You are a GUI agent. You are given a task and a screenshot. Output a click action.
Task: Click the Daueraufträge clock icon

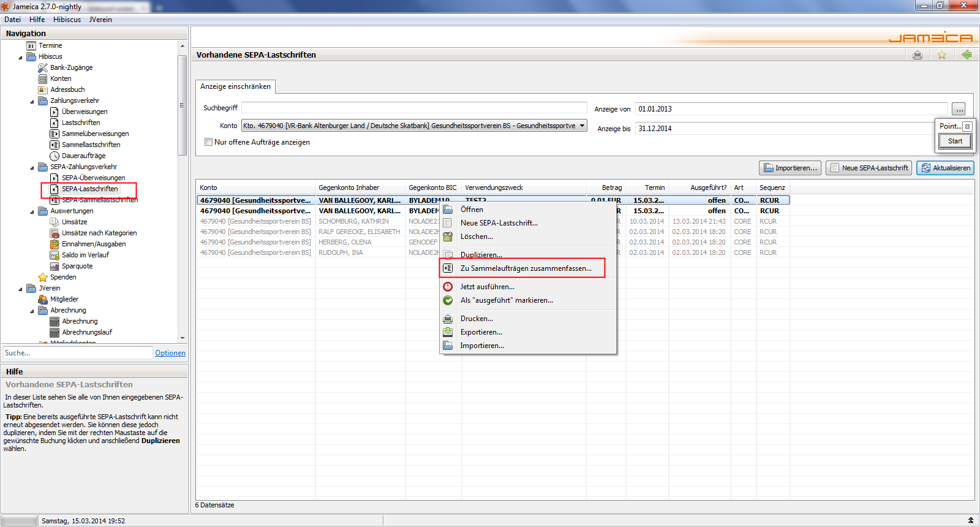(x=55, y=156)
